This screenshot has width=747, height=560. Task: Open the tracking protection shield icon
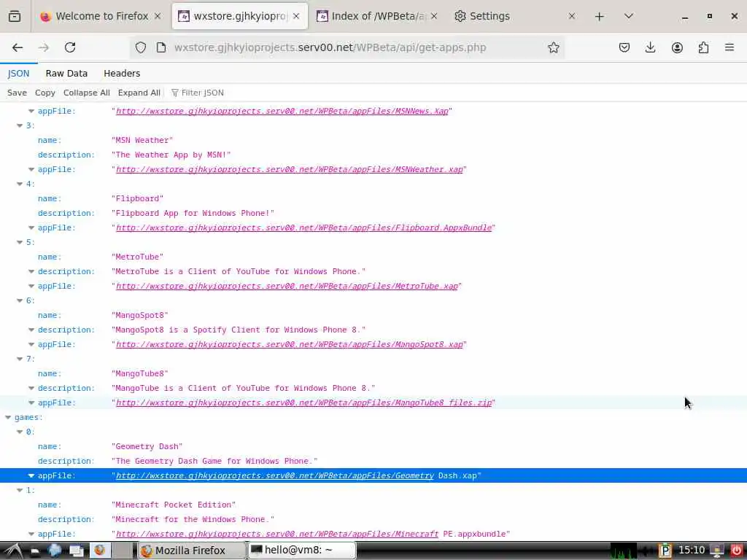pos(141,47)
